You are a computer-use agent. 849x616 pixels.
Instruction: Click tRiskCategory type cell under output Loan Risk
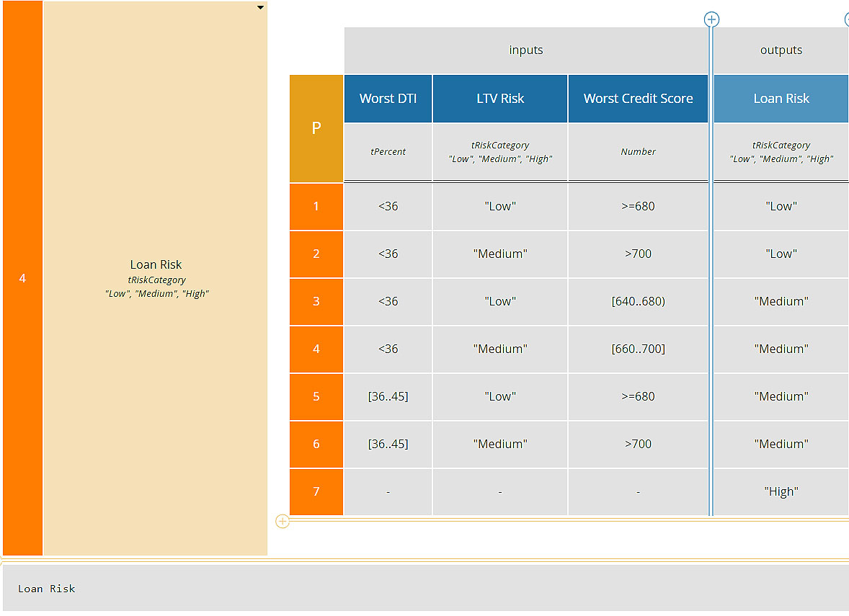781,152
